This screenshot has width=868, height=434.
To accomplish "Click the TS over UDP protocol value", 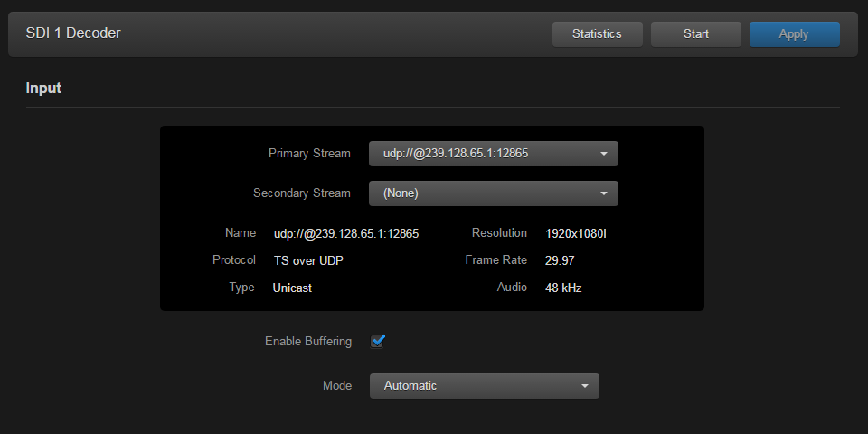I will pyautogui.click(x=308, y=261).
